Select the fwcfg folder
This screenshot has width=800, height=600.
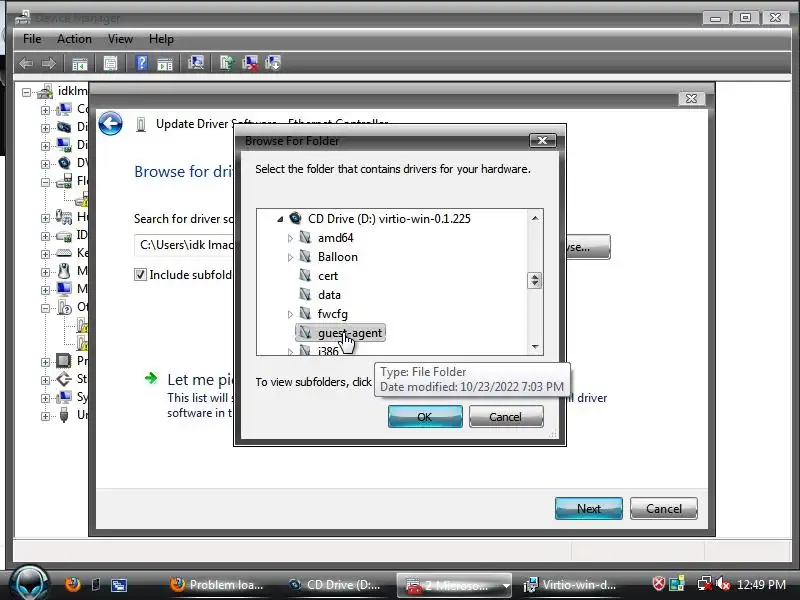[332, 314]
